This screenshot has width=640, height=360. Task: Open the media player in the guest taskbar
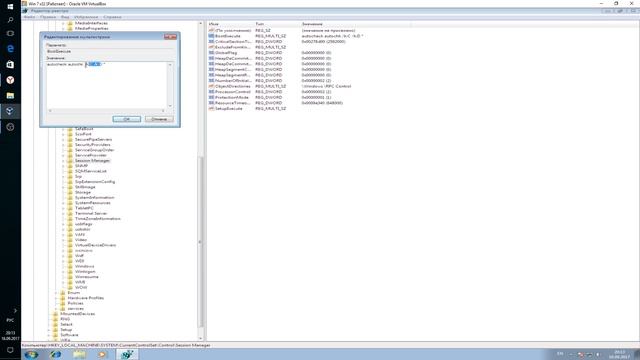tap(102, 354)
